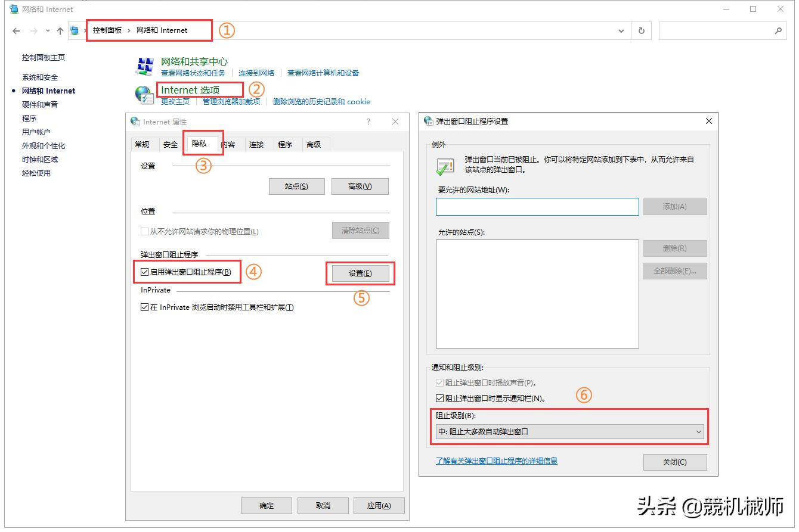This screenshot has height=532, width=799.
Task: Refresh the control panel address bar
Action: click(x=641, y=31)
